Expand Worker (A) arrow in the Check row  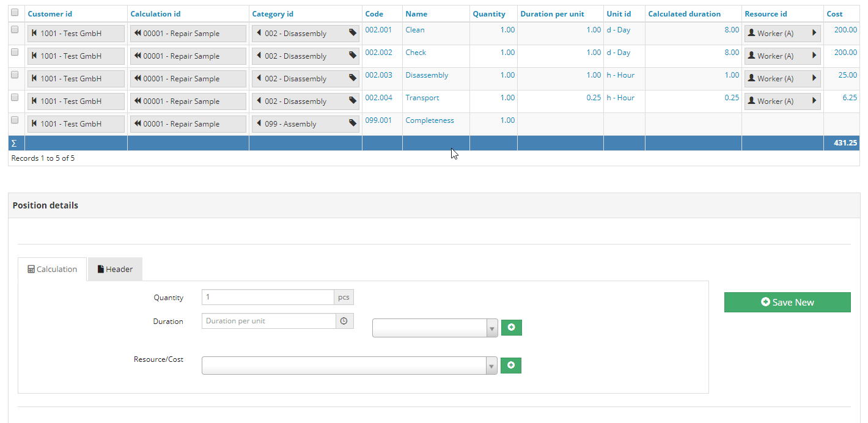[814, 56]
